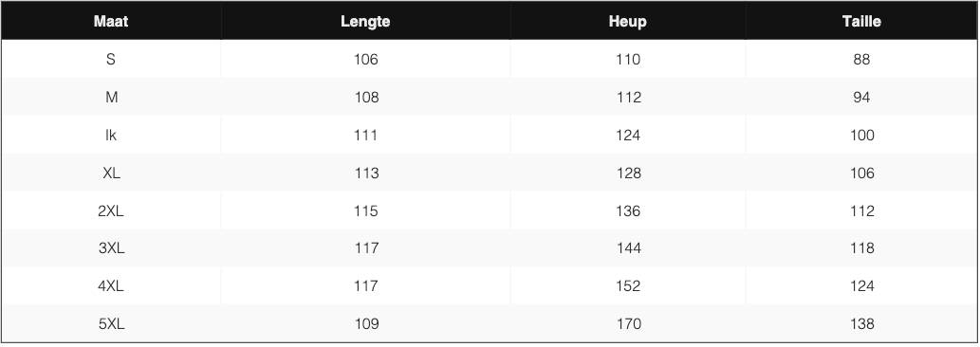Click the Maat column header

(111, 21)
